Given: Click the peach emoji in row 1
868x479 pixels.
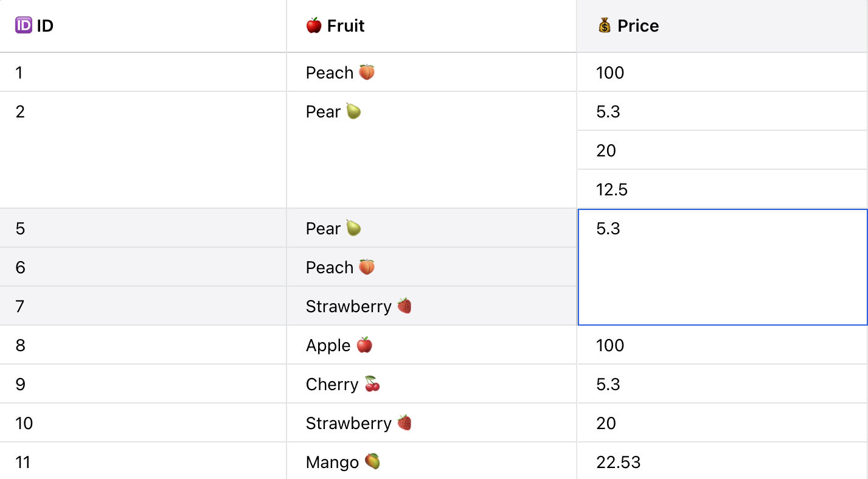Looking at the screenshot, I should [367, 72].
